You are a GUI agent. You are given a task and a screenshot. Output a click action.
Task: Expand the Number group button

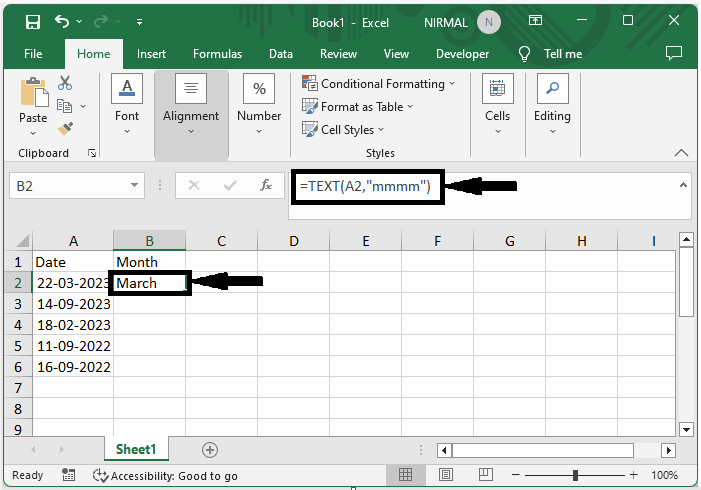pyautogui.click(x=259, y=105)
